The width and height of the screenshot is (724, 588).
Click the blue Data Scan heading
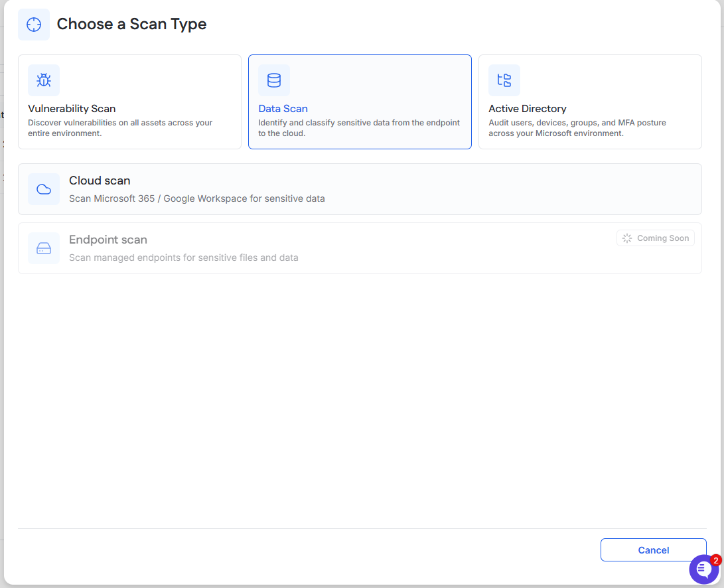(283, 109)
